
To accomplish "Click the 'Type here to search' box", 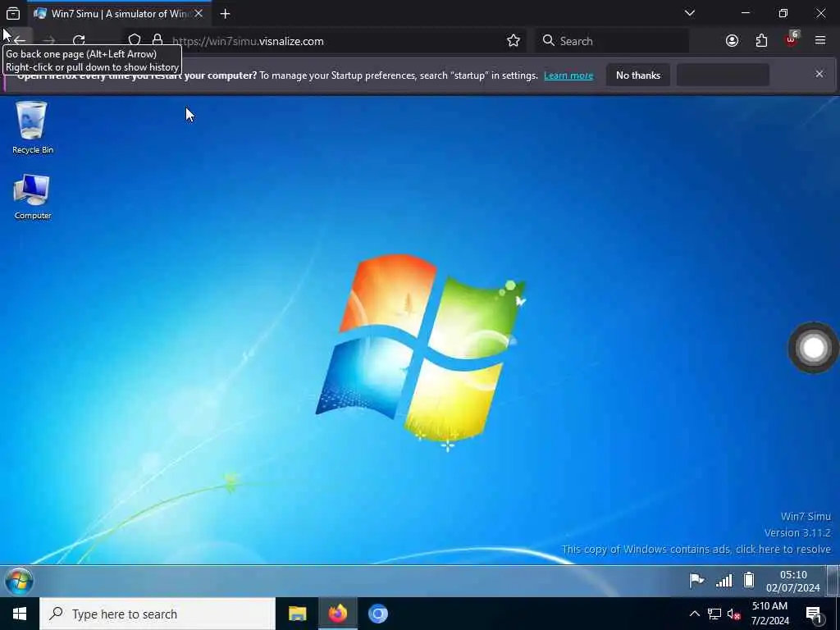I will tap(157, 614).
